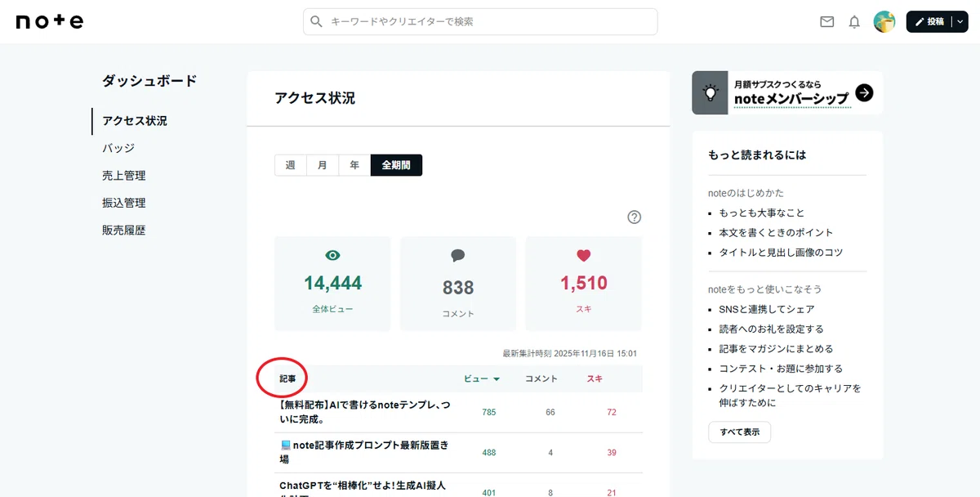This screenshot has width=980, height=497.
Task: Open link 本文を書くときのポイント
Action: coord(777,233)
